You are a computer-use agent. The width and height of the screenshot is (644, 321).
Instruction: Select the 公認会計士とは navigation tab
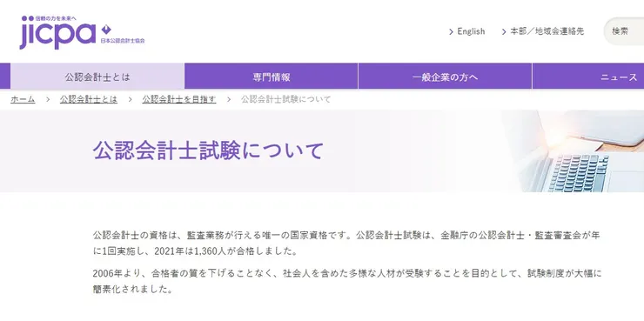[x=97, y=77]
